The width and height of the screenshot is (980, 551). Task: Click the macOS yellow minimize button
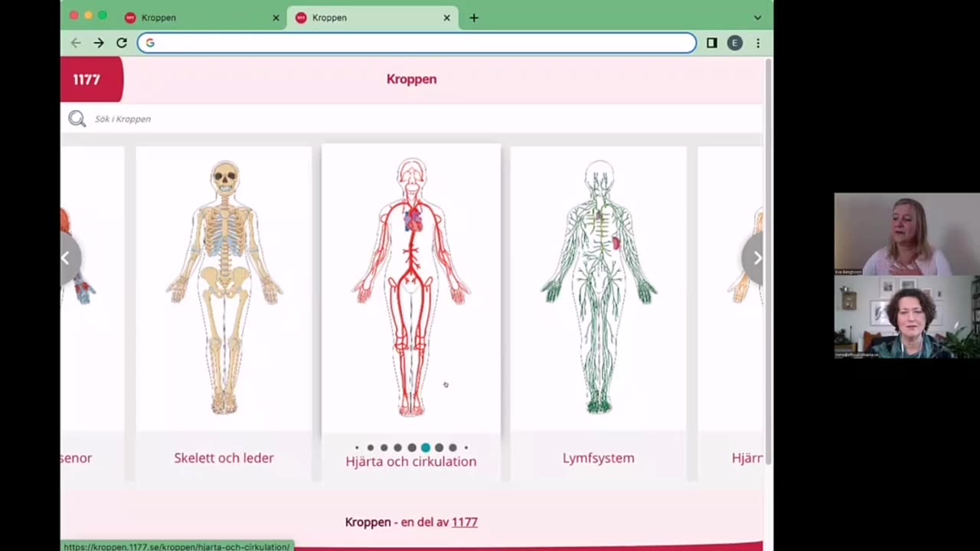point(88,15)
